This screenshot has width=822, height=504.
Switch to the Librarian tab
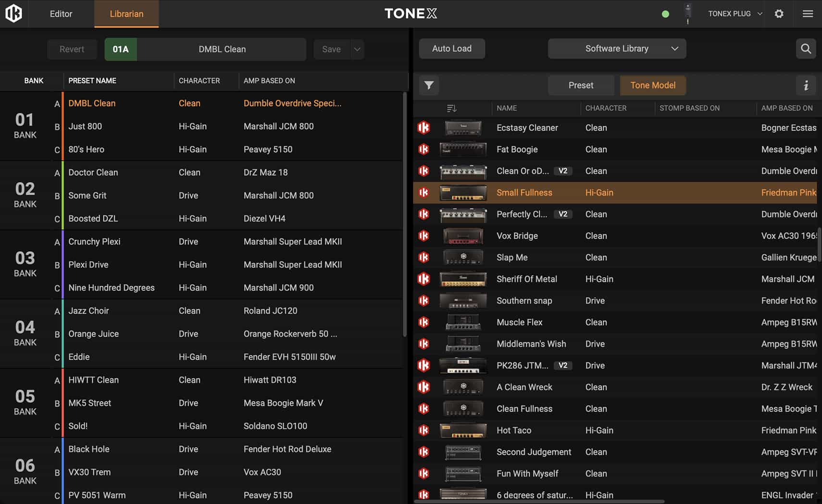(126, 14)
